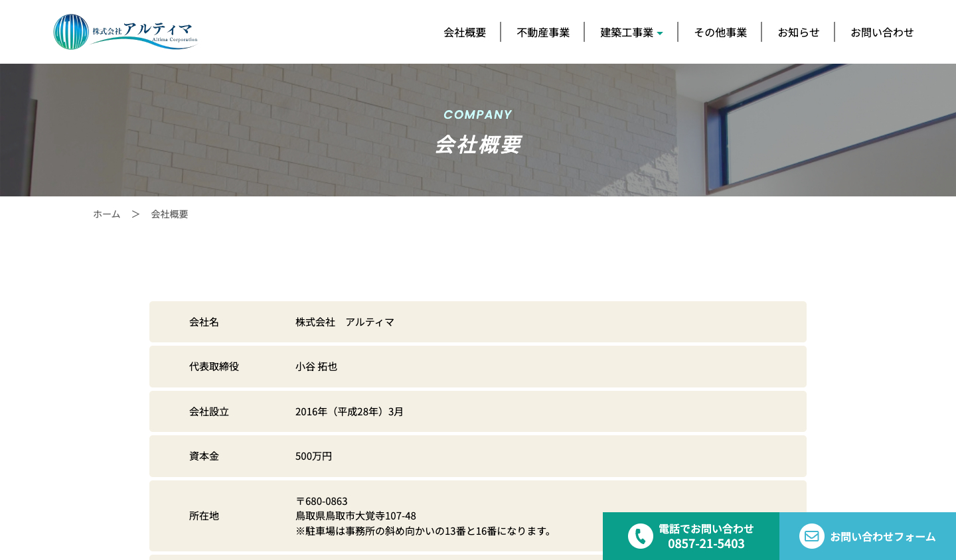Viewport: 956px width, 560px height.
Task: Open お問い合わせ in the top navigation
Action: 882,32
